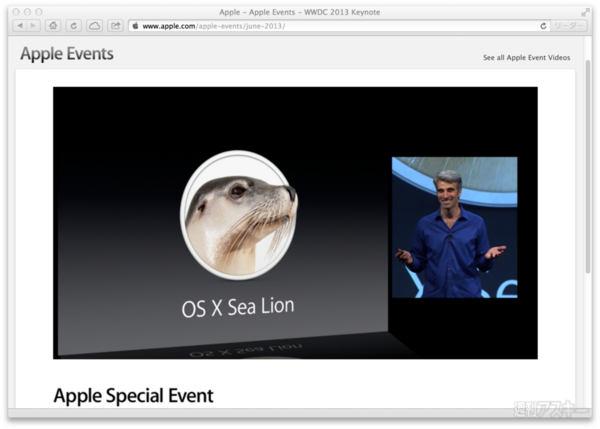The width and height of the screenshot is (600, 429).
Task: Click the presenter inset in the video
Action: (455, 227)
